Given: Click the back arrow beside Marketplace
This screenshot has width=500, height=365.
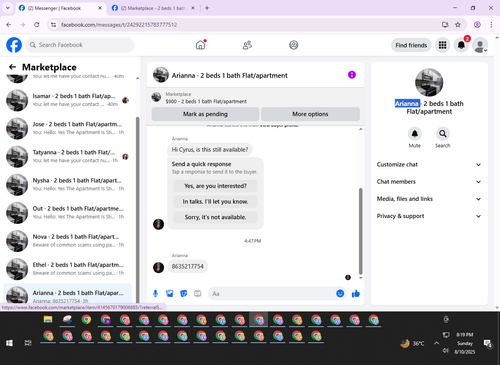Looking at the screenshot, I should tap(12, 67).
